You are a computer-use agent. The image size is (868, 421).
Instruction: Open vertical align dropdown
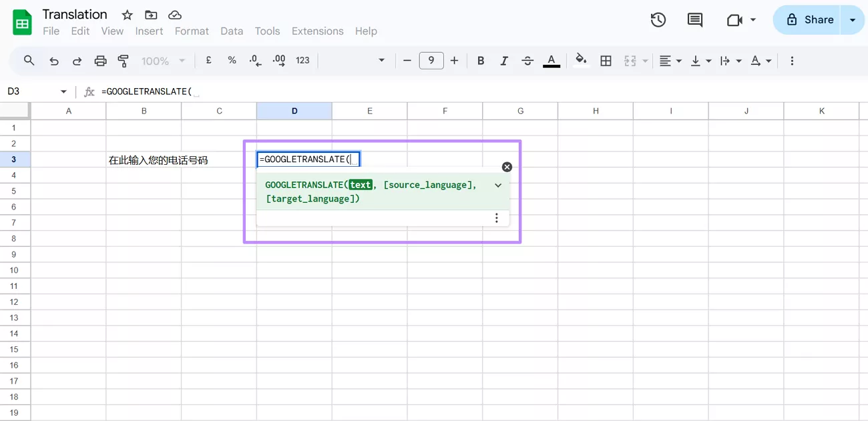pos(700,61)
